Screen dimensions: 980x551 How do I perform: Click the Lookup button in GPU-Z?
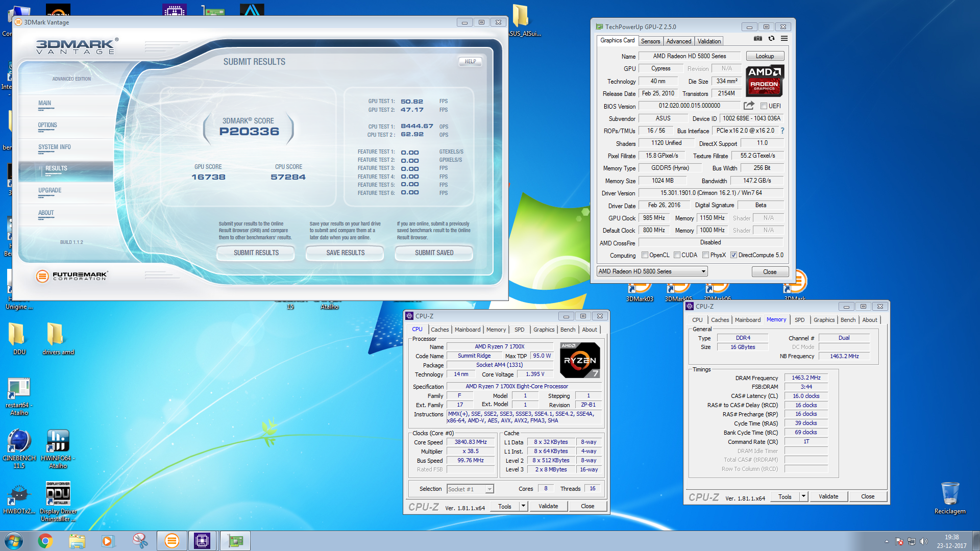click(x=765, y=56)
